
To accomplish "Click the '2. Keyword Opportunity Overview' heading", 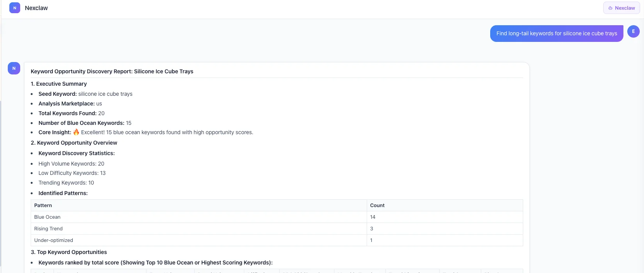I will [74, 143].
